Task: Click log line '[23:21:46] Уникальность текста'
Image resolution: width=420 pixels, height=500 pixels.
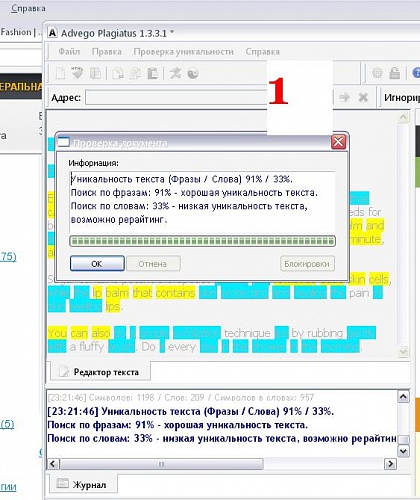Action: 190,411
